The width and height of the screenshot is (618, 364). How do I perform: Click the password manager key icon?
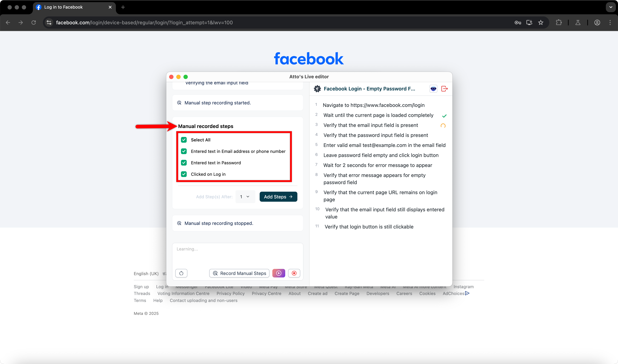pos(518,23)
